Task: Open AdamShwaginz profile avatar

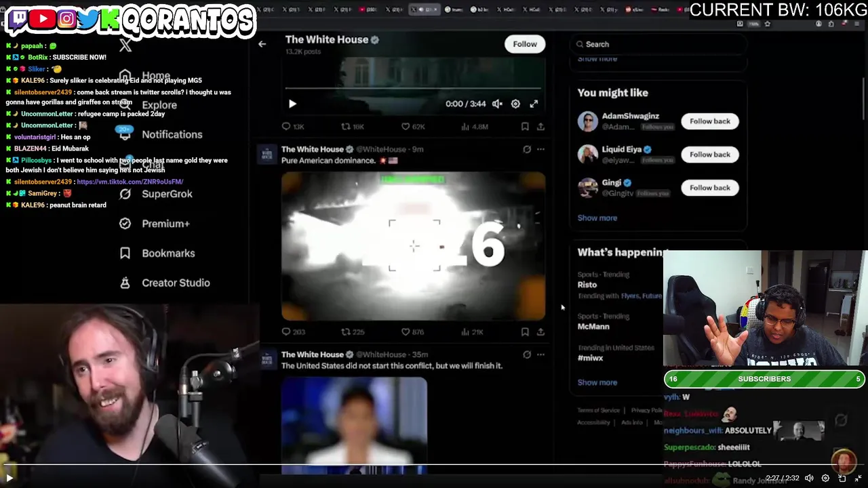Action: (x=588, y=121)
